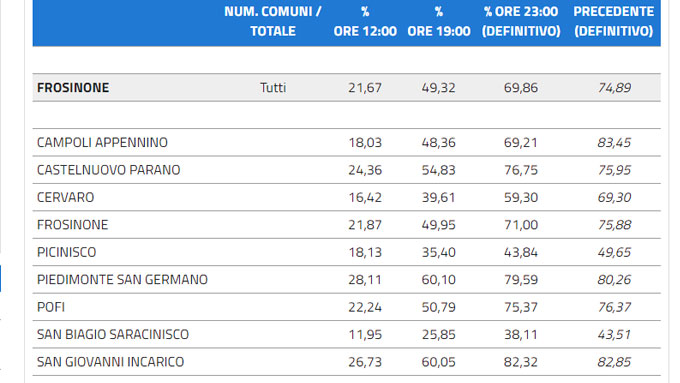Select SAN BIAGIO SARACINISCO row

[x=347, y=334]
